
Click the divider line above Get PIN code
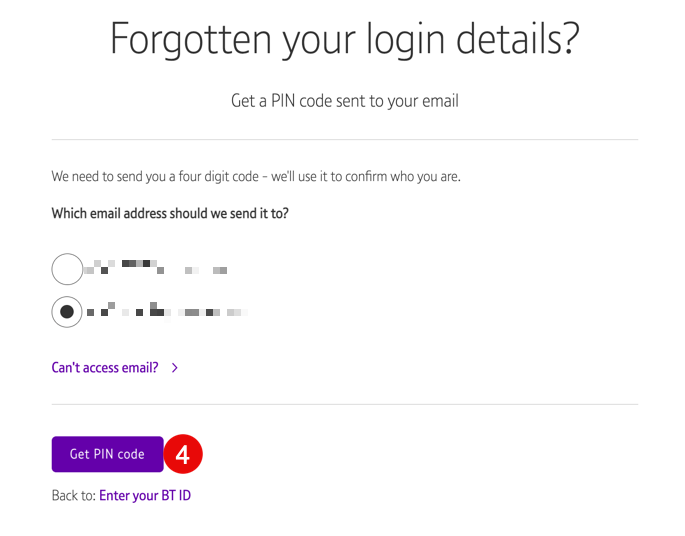click(x=345, y=405)
